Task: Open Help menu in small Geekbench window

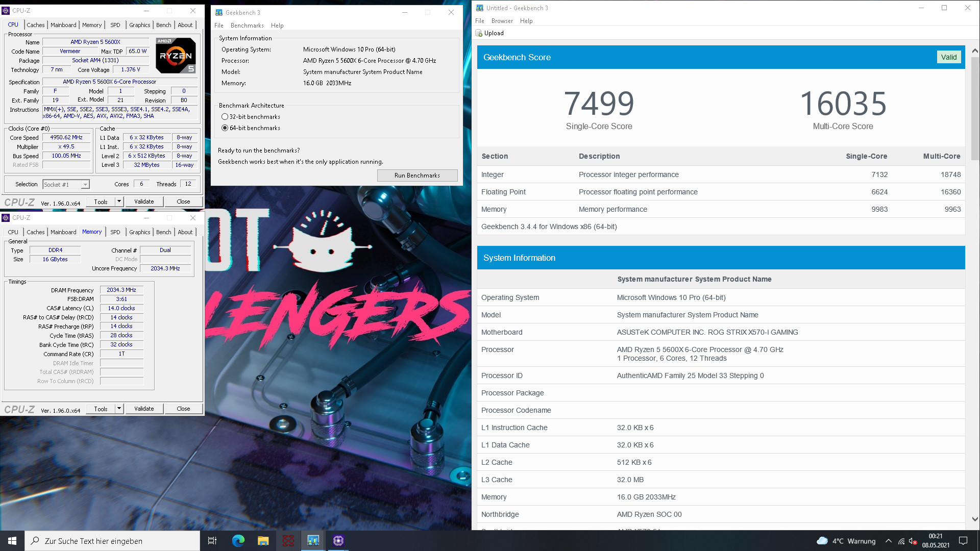Action: (x=277, y=26)
